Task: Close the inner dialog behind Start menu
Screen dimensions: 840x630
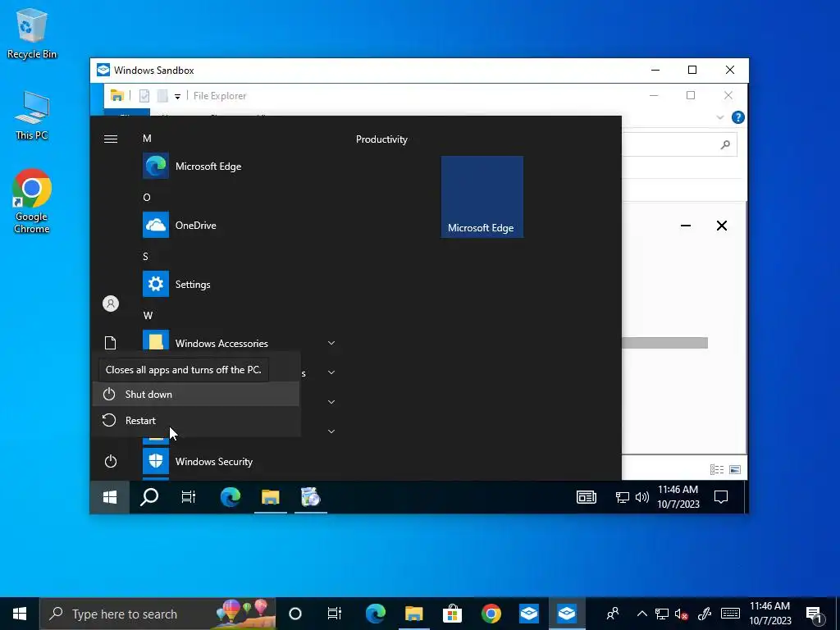Action: (x=722, y=226)
